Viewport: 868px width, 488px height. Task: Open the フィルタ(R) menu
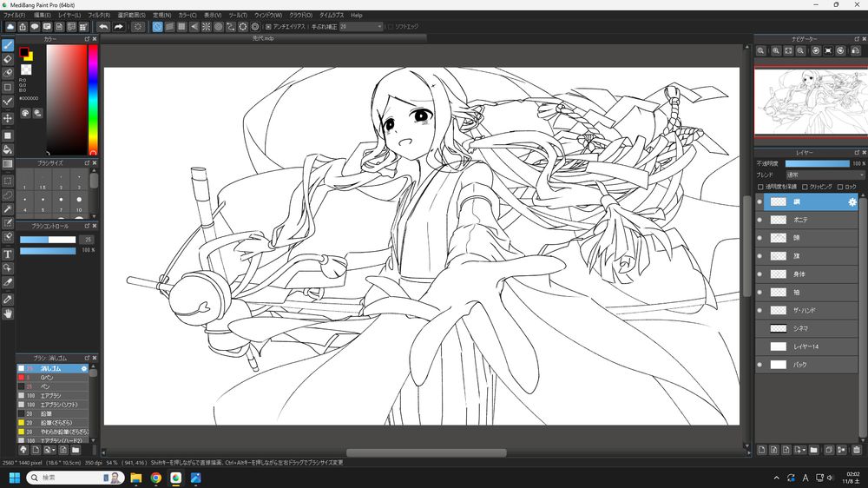98,15
